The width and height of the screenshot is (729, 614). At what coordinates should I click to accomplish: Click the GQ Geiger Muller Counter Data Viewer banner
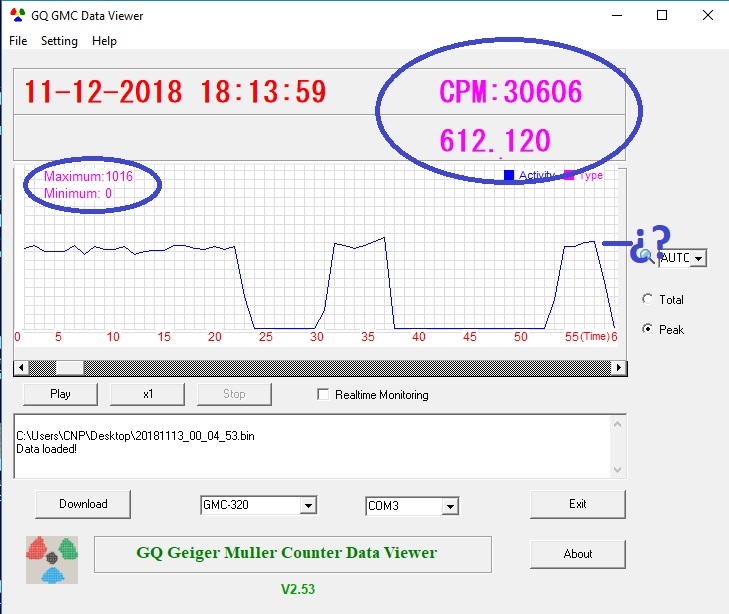click(x=293, y=555)
